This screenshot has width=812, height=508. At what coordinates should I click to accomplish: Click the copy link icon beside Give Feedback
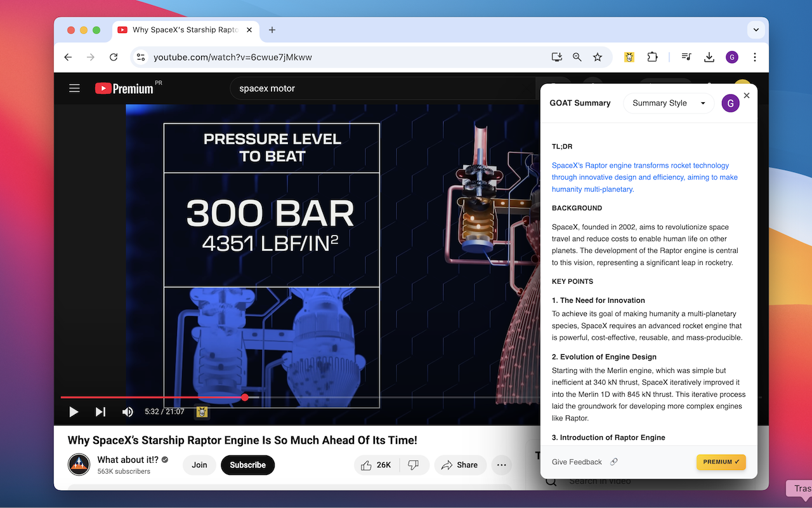614,462
